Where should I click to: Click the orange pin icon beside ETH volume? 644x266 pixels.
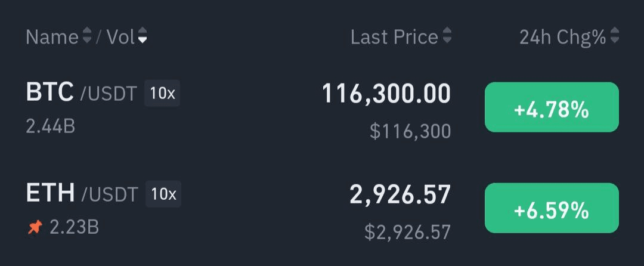click(x=35, y=227)
